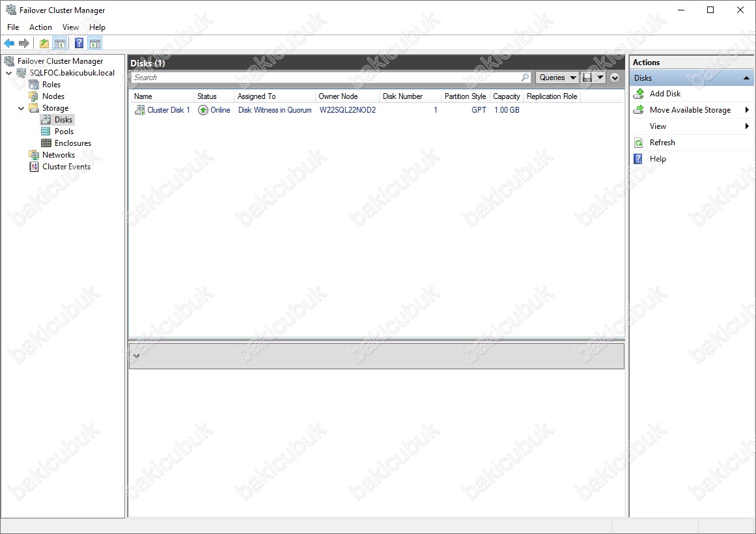Click the 1.00 GB capacity cell
This screenshot has height=534, width=756.
(x=507, y=110)
